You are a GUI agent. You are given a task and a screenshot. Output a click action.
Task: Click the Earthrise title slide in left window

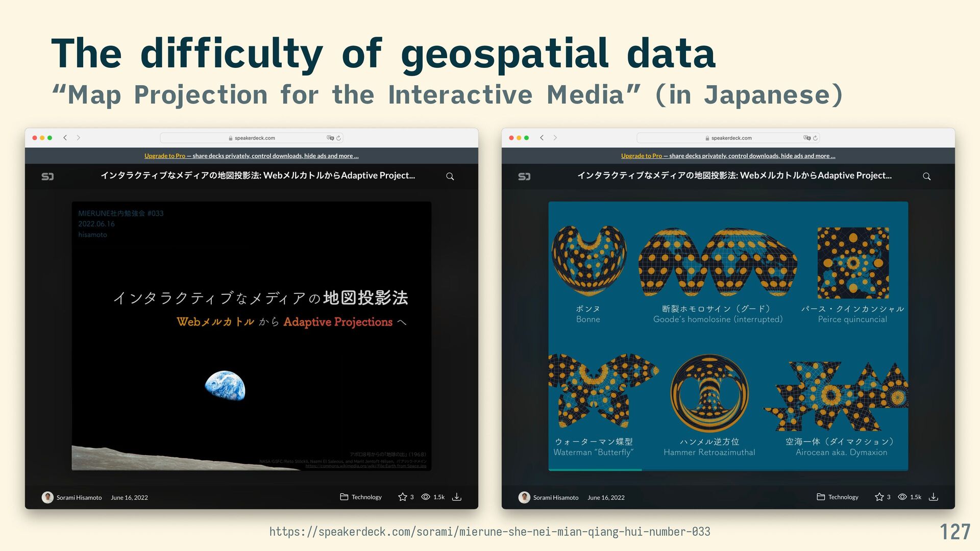point(251,336)
